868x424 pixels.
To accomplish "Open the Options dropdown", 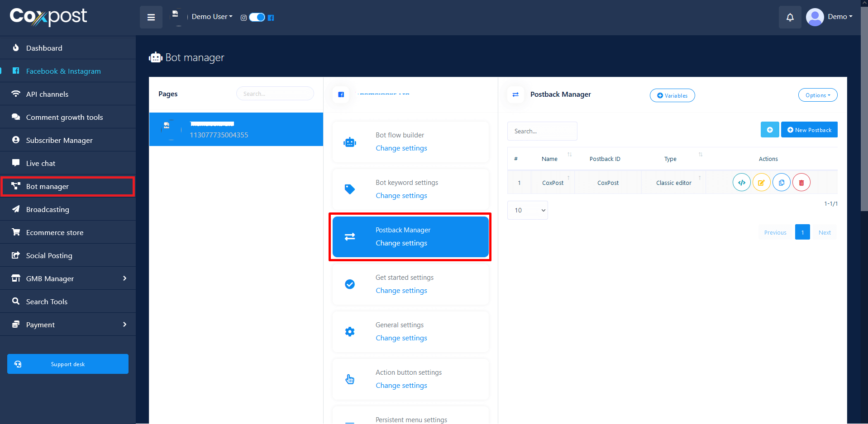I will point(817,95).
